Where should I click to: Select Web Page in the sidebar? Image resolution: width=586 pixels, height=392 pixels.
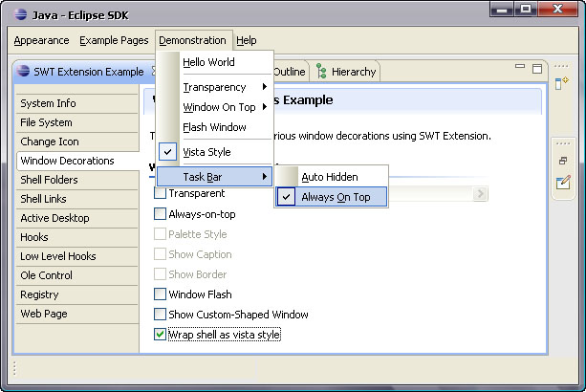pyautogui.click(x=77, y=314)
